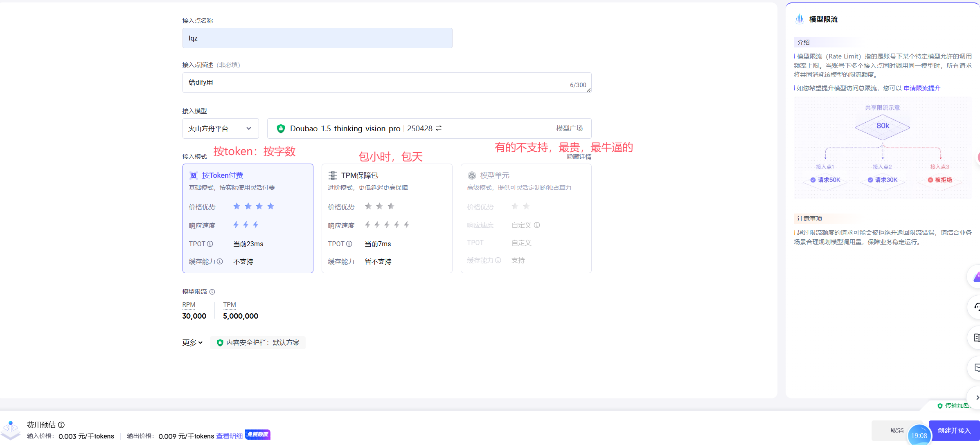
Task: Open the 火山方舟平台 platform dropdown
Action: coord(220,128)
